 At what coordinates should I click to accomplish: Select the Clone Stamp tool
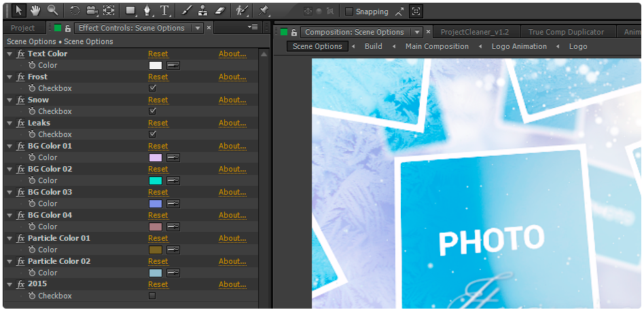pyautogui.click(x=203, y=10)
